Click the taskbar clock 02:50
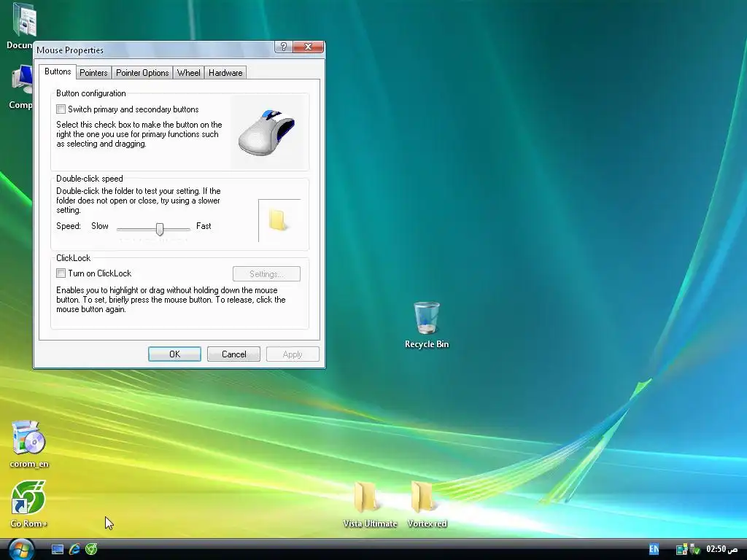 click(721, 550)
